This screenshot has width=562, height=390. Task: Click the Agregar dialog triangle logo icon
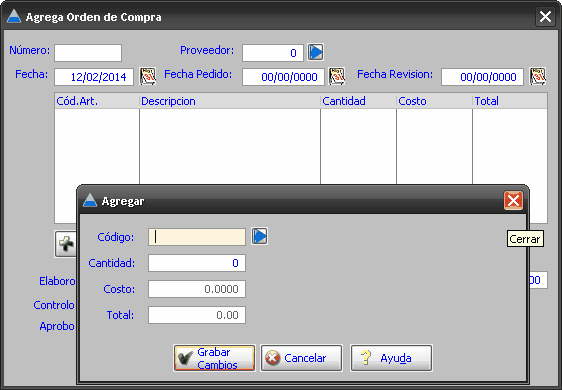coord(90,200)
